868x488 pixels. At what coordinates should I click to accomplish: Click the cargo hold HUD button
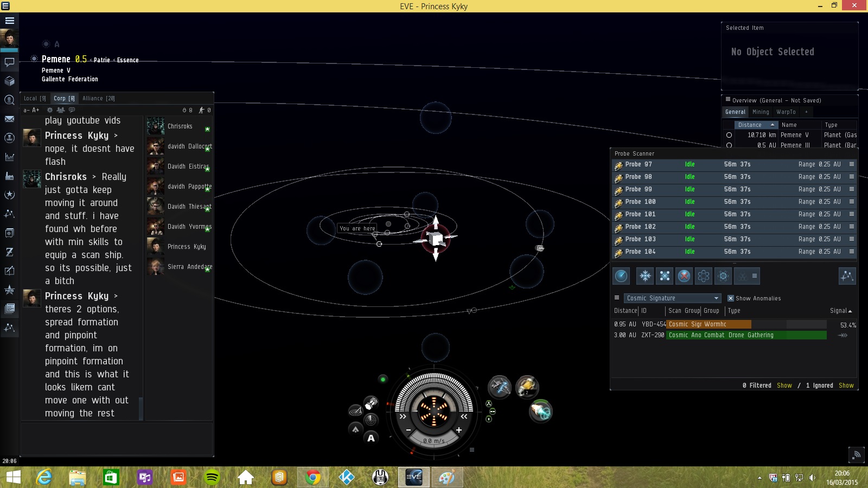371,403
